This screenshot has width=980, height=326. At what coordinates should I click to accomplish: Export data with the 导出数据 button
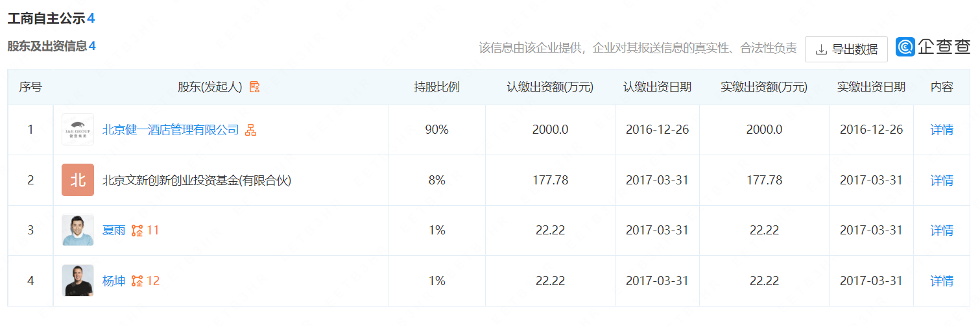click(846, 49)
